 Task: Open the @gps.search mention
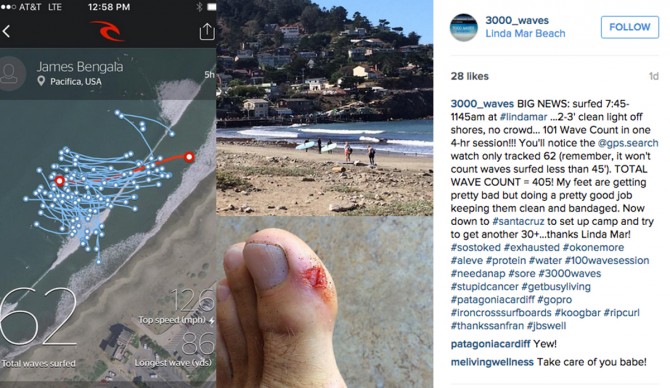[x=628, y=143]
